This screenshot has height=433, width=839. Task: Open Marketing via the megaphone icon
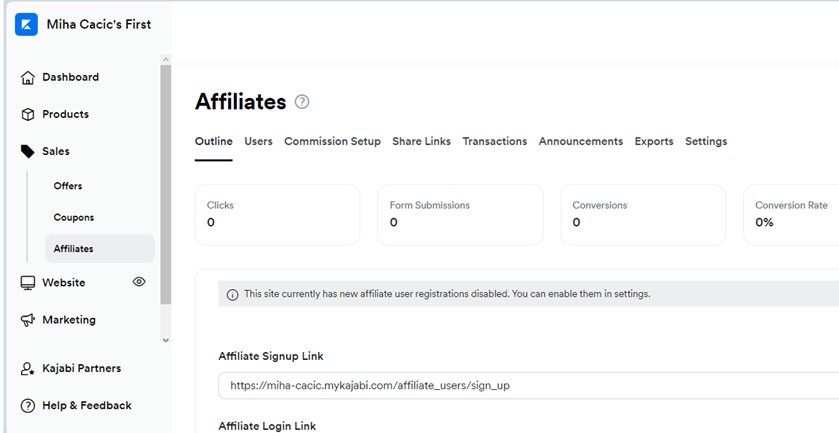point(28,320)
